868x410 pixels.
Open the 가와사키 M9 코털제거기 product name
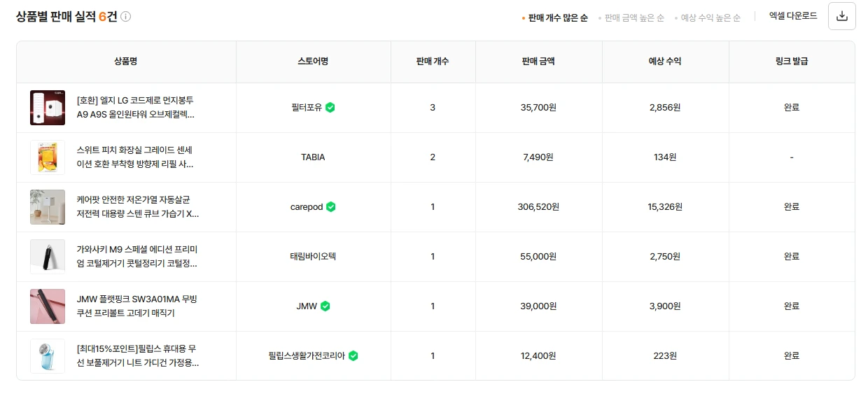pos(137,256)
